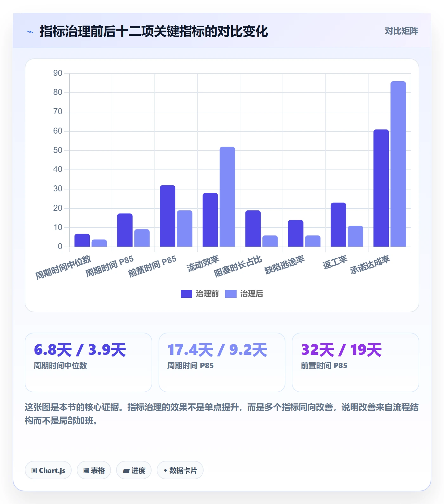This screenshot has height=504, width=444.
Task: Click the 治理前 bar for 周期时间中位数
Action: tap(82, 240)
